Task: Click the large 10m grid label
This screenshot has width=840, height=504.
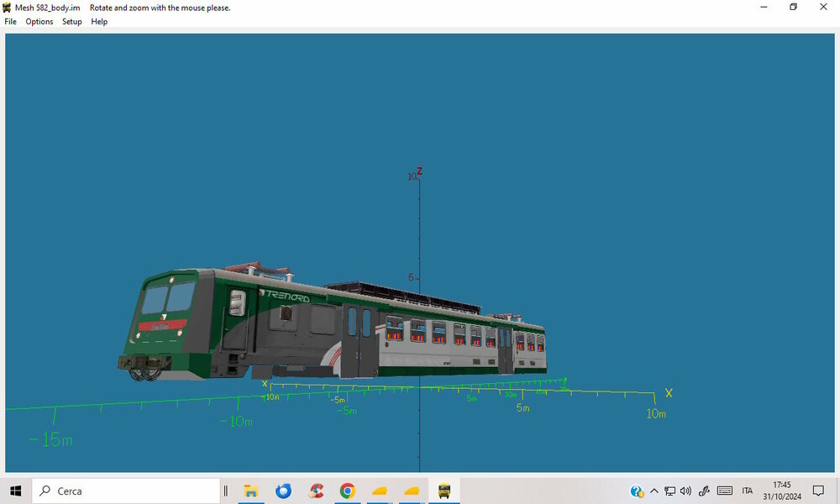Action: tap(656, 413)
